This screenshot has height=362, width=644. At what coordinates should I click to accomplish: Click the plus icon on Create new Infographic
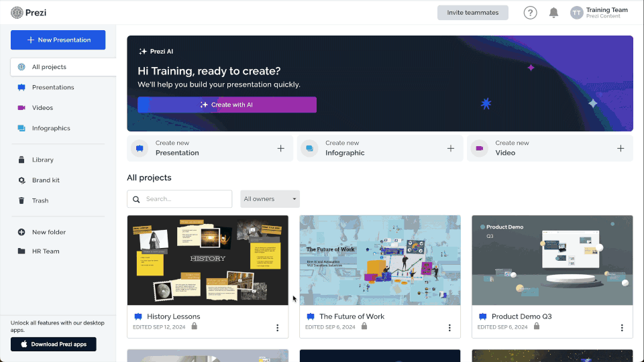(x=451, y=148)
